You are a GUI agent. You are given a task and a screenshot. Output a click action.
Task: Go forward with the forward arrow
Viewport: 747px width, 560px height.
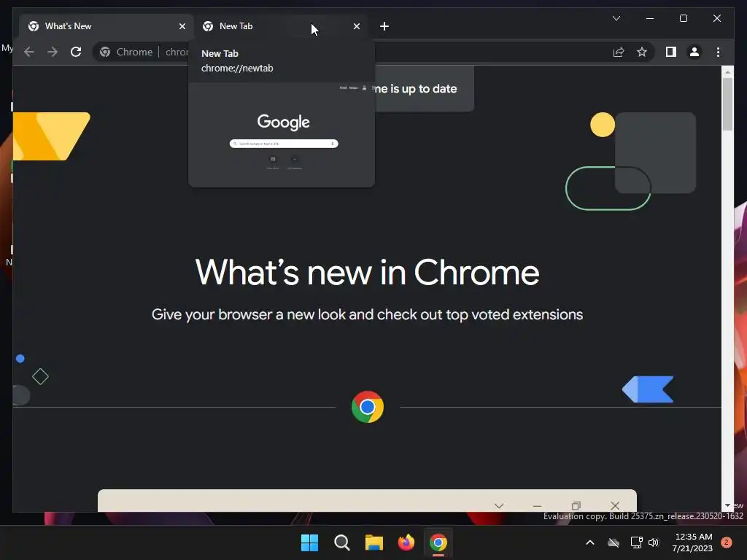pyautogui.click(x=53, y=52)
